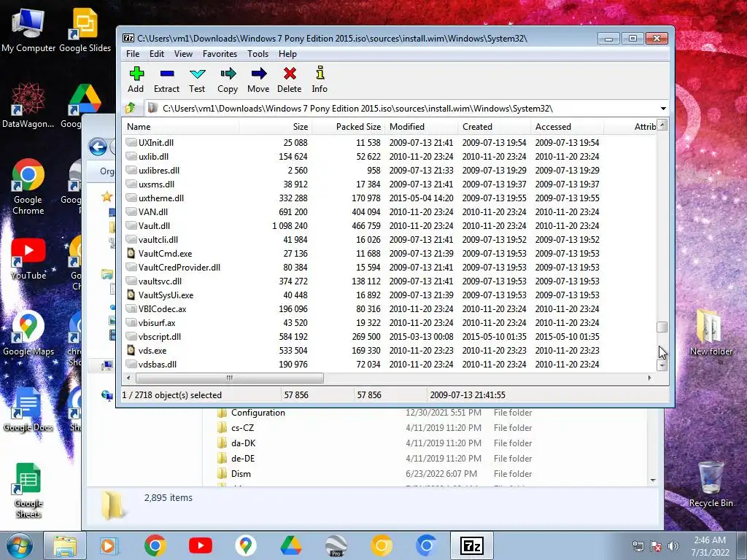This screenshot has height=560, width=747.
Task: Click the Windows Start button
Action: [19, 545]
